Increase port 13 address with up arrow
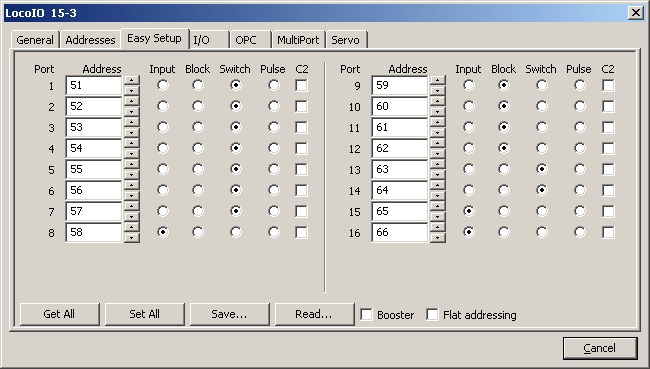This screenshot has width=650, height=369. pos(437,165)
